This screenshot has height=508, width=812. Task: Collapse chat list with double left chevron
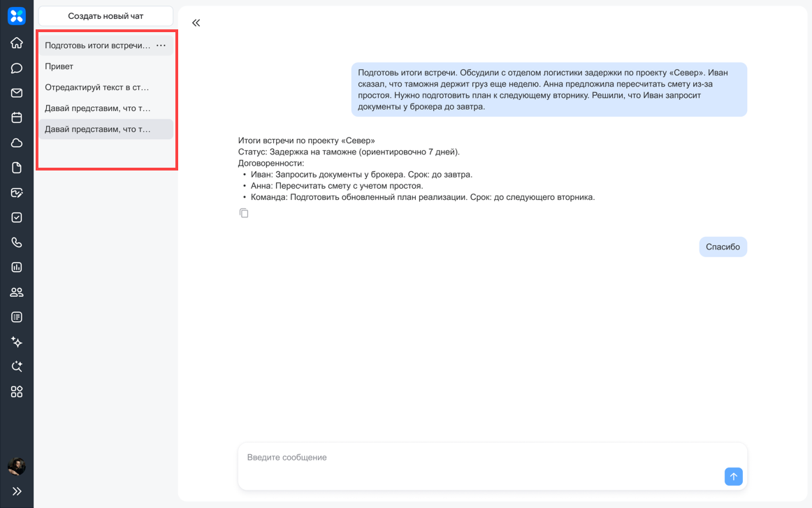tap(196, 23)
